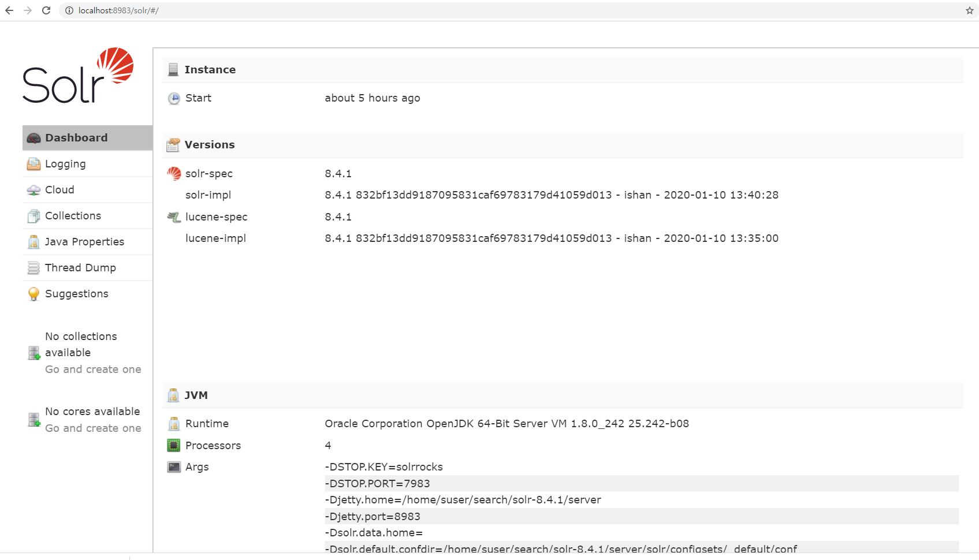Open Java Properties page
Screen dimensions: 979x560
pyautogui.click(x=87, y=242)
